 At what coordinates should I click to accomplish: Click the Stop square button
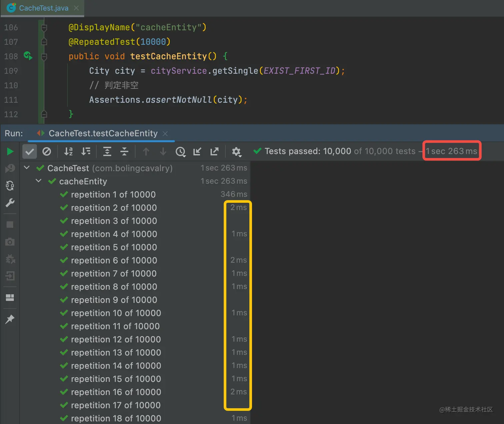click(x=10, y=225)
